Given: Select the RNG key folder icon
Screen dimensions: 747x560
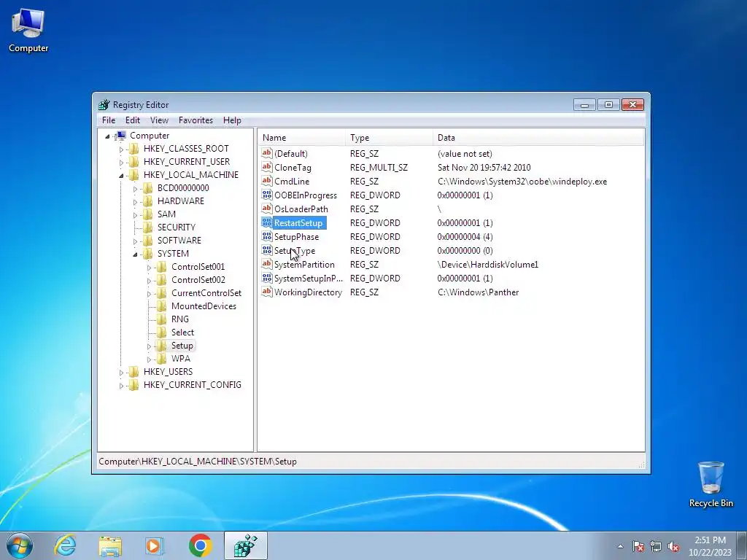Looking at the screenshot, I should [162, 319].
